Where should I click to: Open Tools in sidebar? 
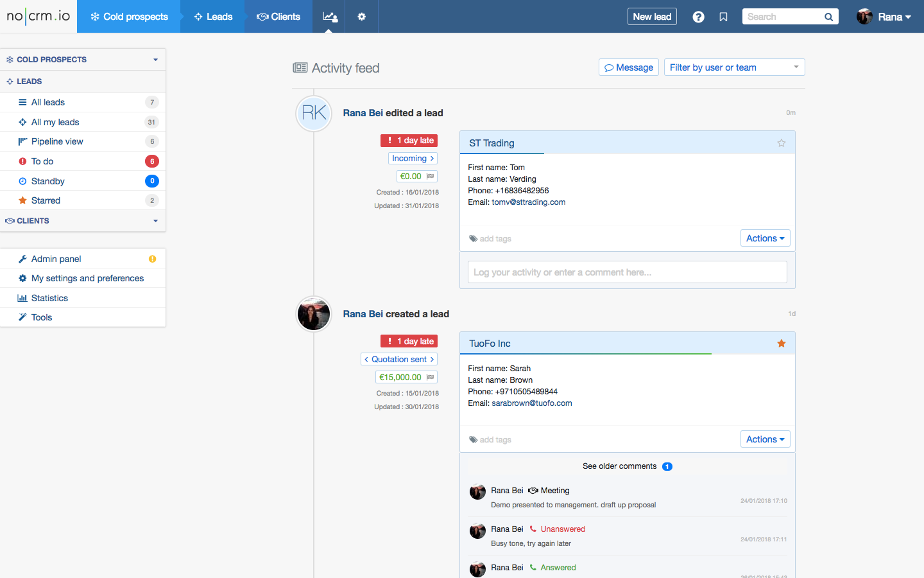click(83, 317)
